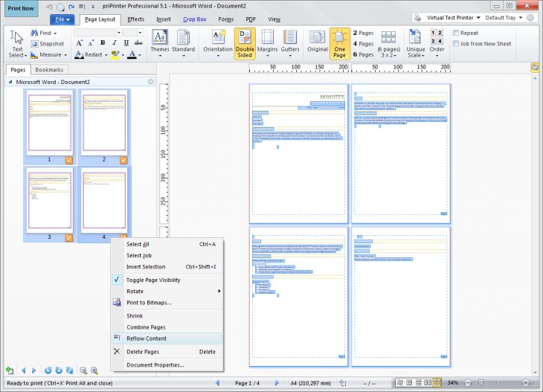Click the Print Now button

click(21, 8)
